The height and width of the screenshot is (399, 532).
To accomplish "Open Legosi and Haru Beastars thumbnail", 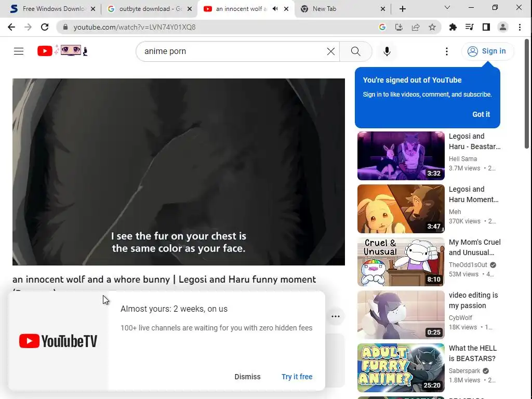I will tap(401, 156).
